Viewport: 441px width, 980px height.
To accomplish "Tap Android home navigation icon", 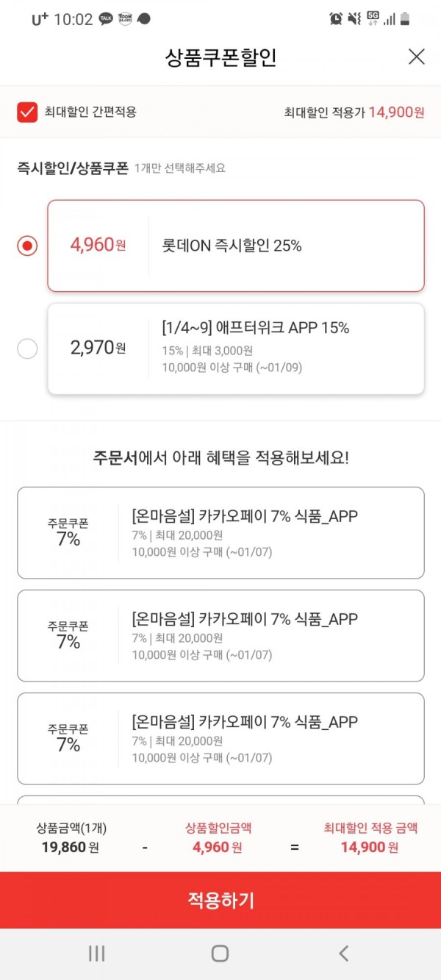I will coord(220,954).
